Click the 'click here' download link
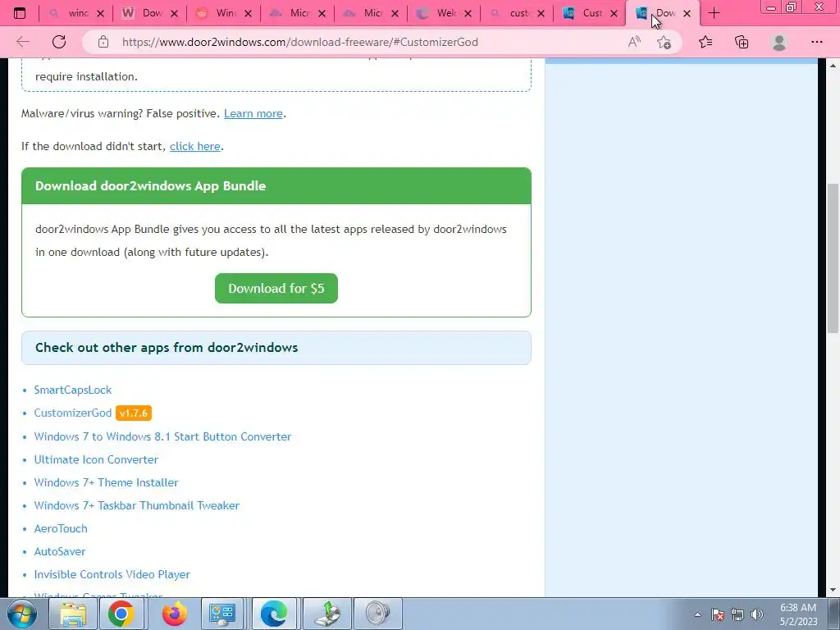Image resolution: width=840 pixels, height=630 pixels. (x=195, y=146)
